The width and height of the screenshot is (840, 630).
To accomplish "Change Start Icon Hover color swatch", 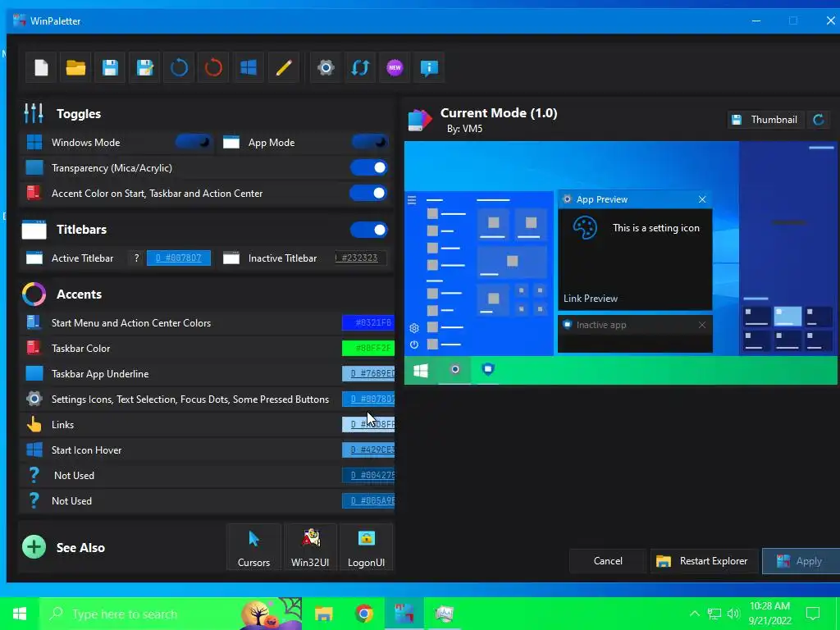I will click(x=368, y=450).
